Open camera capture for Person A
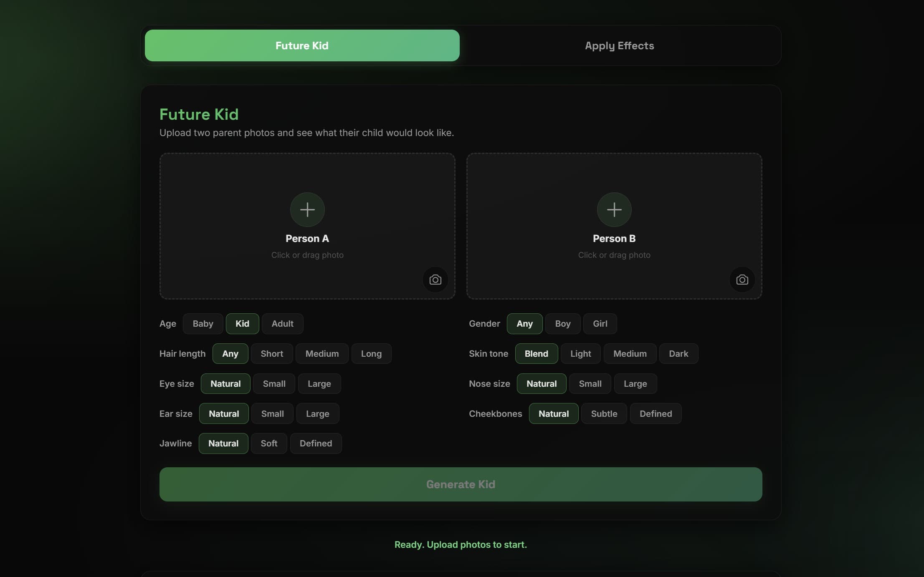This screenshot has height=577, width=924. point(435,280)
